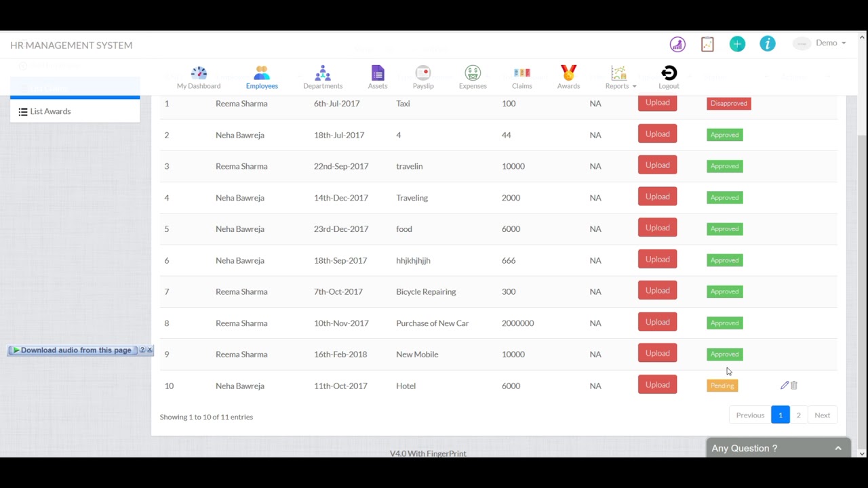Click the Pending status of Hotel claim
Screen dimensions: 868x488
(x=722, y=386)
